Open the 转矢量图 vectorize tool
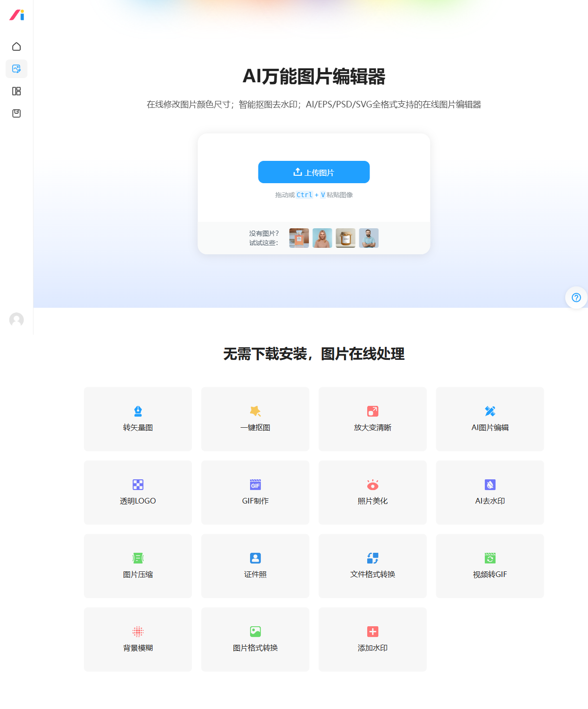The height and width of the screenshot is (709, 588). [138, 419]
